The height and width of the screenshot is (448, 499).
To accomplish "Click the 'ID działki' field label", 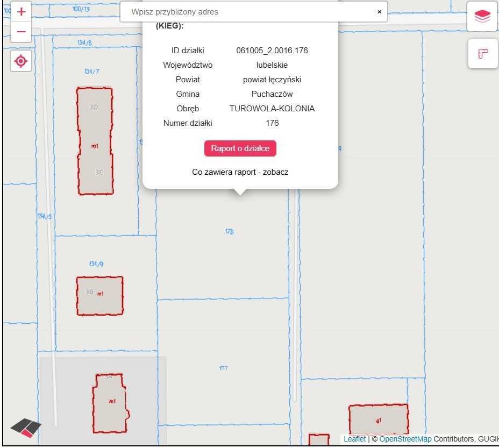I will pyautogui.click(x=188, y=51).
